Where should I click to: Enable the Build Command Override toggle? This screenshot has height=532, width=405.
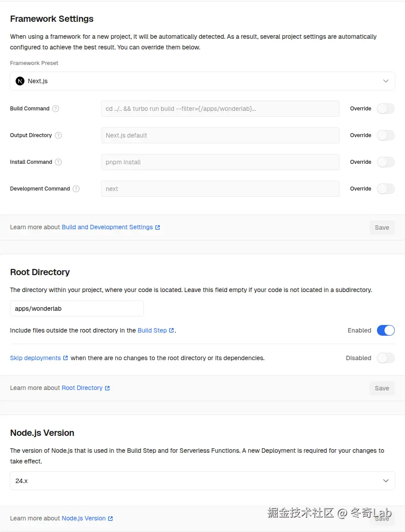click(x=385, y=109)
